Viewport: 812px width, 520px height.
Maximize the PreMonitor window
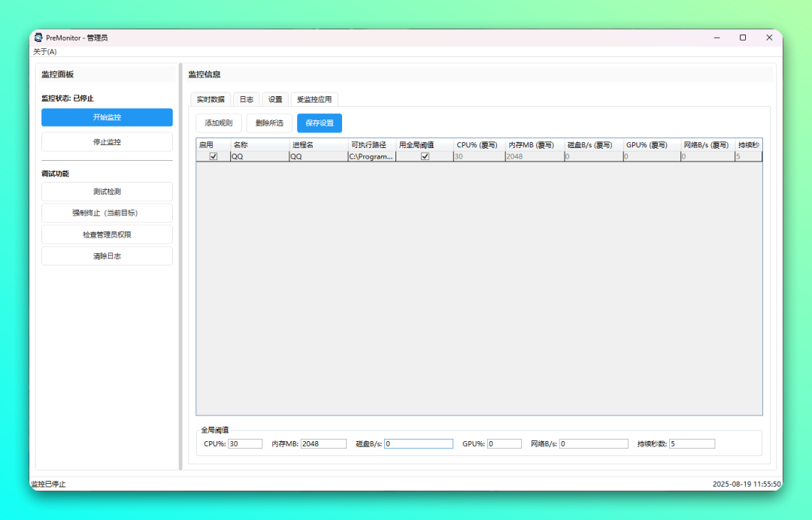pyautogui.click(x=743, y=38)
